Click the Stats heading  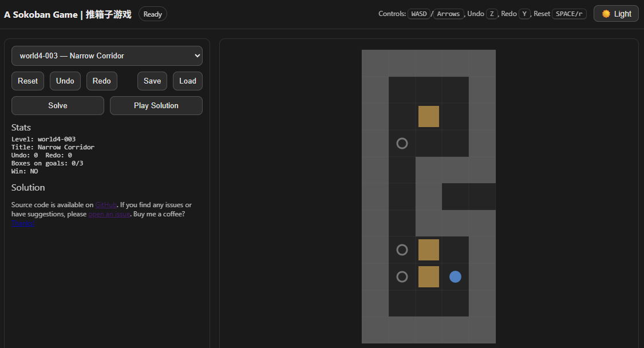[x=21, y=128]
